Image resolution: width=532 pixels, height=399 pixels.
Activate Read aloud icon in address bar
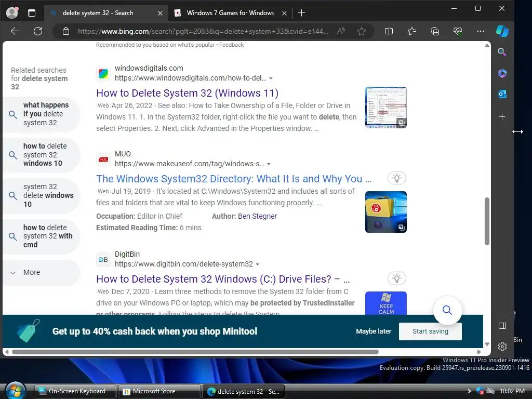coord(341,31)
